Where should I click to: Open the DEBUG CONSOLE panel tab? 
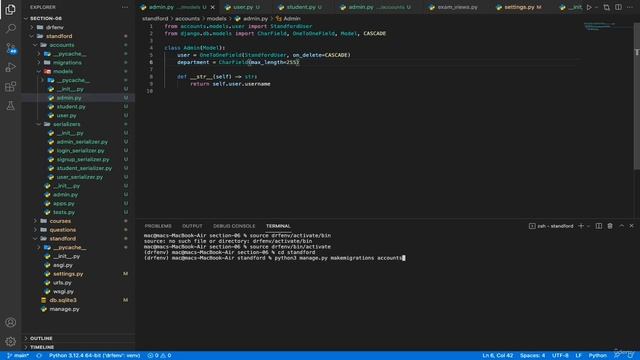pyautogui.click(x=234, y=226)
